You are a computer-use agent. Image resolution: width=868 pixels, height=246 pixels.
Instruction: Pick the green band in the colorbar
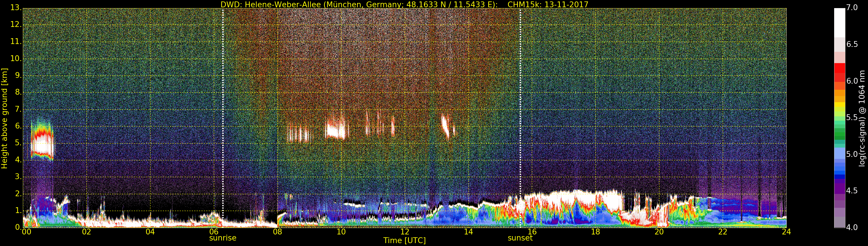[x=839, y=133]
